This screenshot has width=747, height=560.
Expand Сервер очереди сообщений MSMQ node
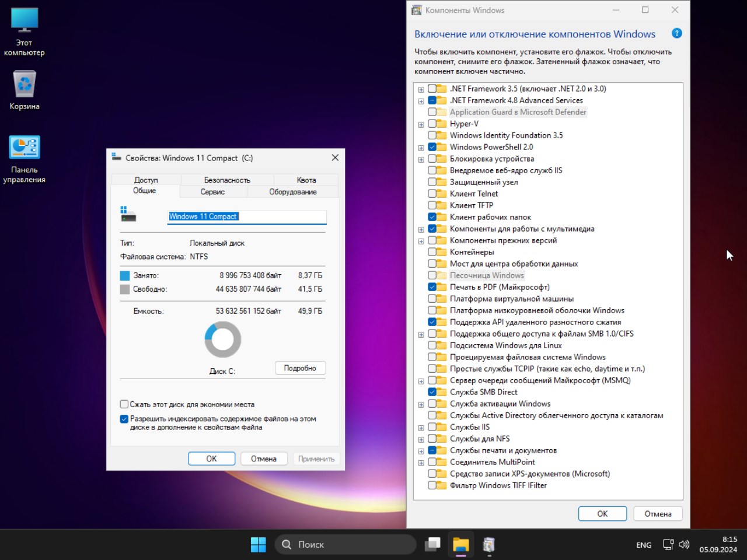click(421, 381)
